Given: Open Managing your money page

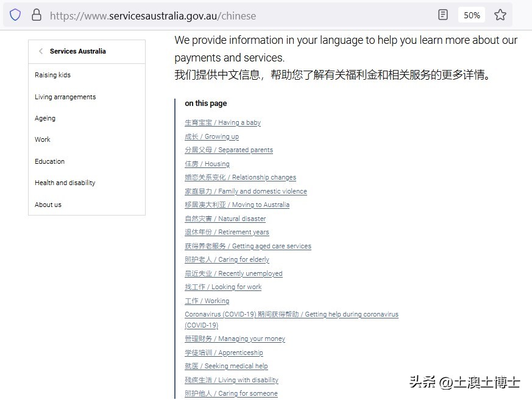Looking at the screenshot, I should (235, 339).
